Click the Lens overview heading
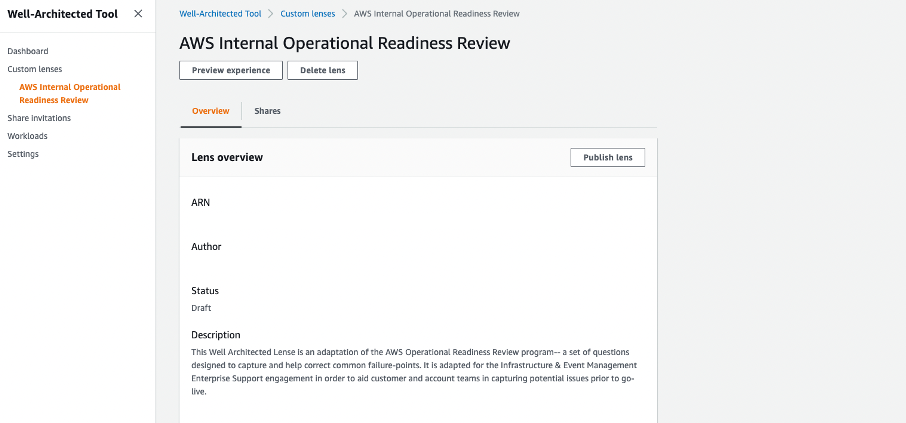 pyautogui.click(x=227, y=157)
